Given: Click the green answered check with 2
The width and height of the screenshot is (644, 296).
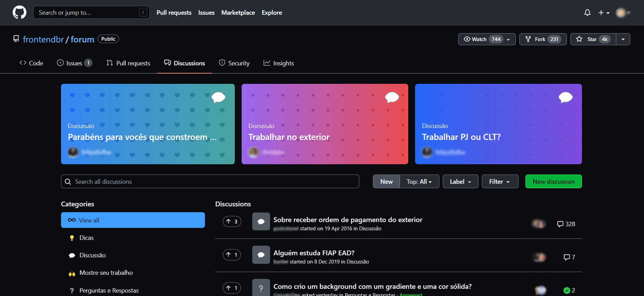Looking at the screenshot, I should (569, 290).
